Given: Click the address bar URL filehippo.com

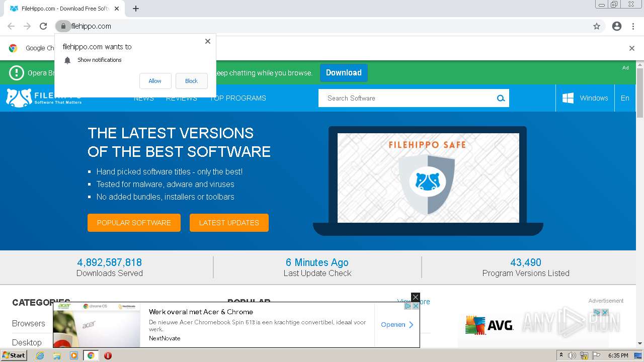Looking at the screenshot, I should point(91,26).
